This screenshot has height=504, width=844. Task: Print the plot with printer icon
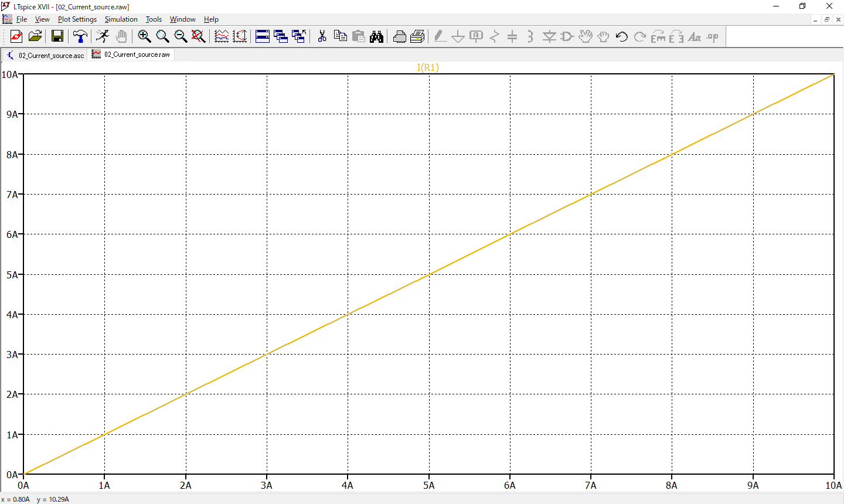click(x=400, y=37)
